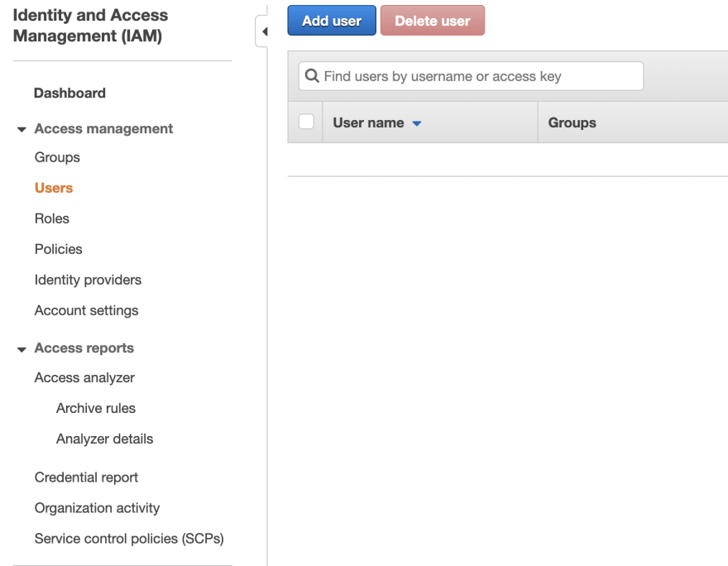This screenshot has width=728, height=566.
Task: View the Credential report
Action: (x=86, y=477)
